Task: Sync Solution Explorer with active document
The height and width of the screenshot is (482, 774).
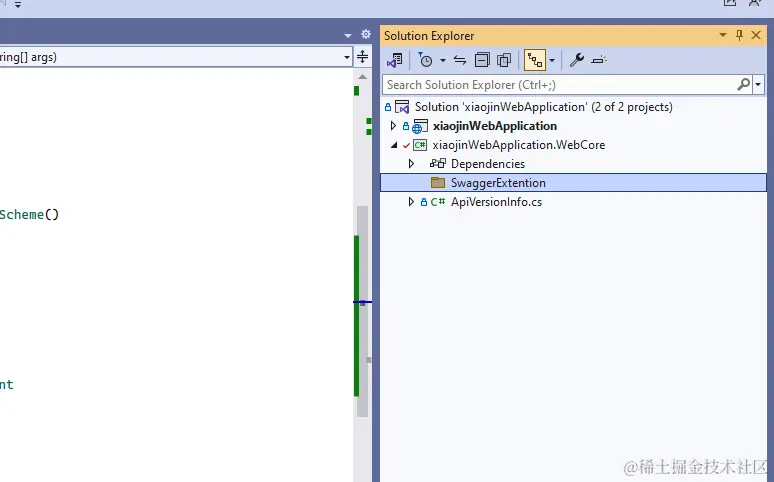Action: (x=460, y=60)
